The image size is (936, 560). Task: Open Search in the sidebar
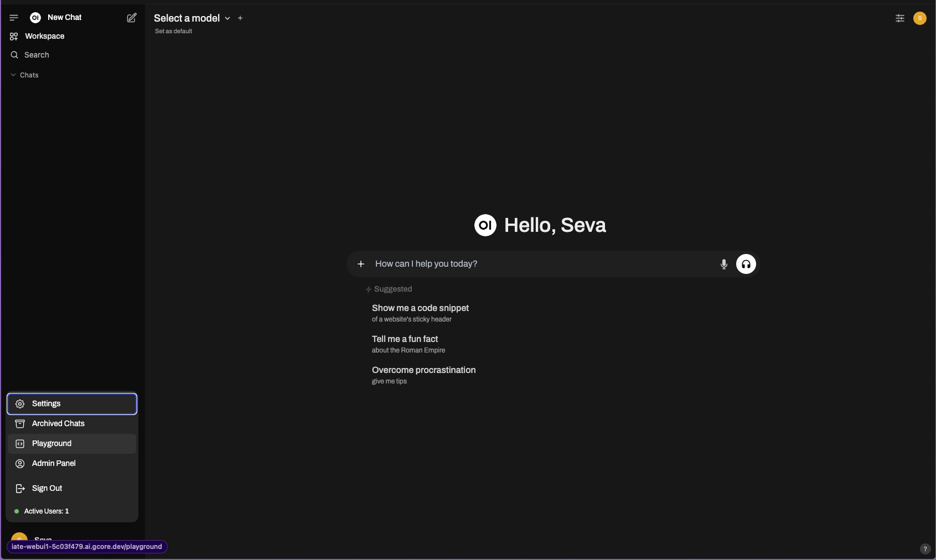point(72,55)
